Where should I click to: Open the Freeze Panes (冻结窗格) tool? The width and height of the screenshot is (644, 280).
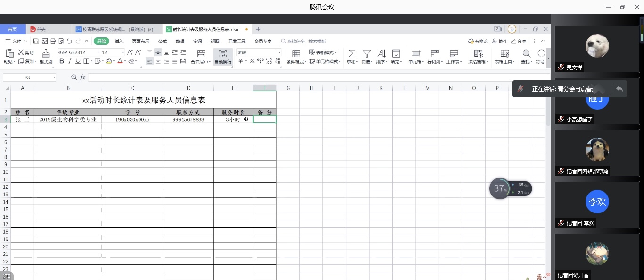click(x=478, y=53)
